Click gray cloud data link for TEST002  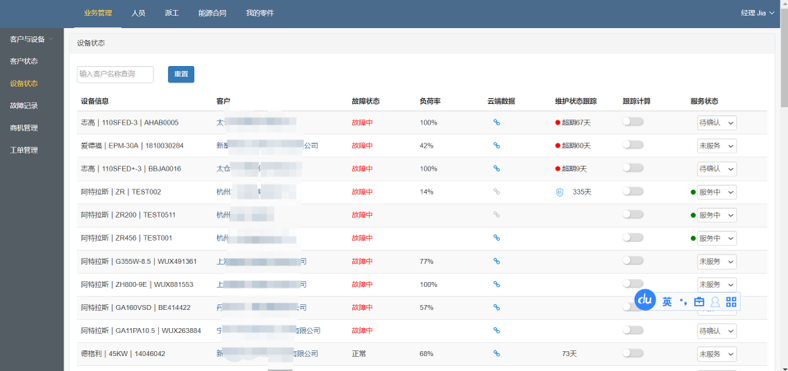coord(497,192)
